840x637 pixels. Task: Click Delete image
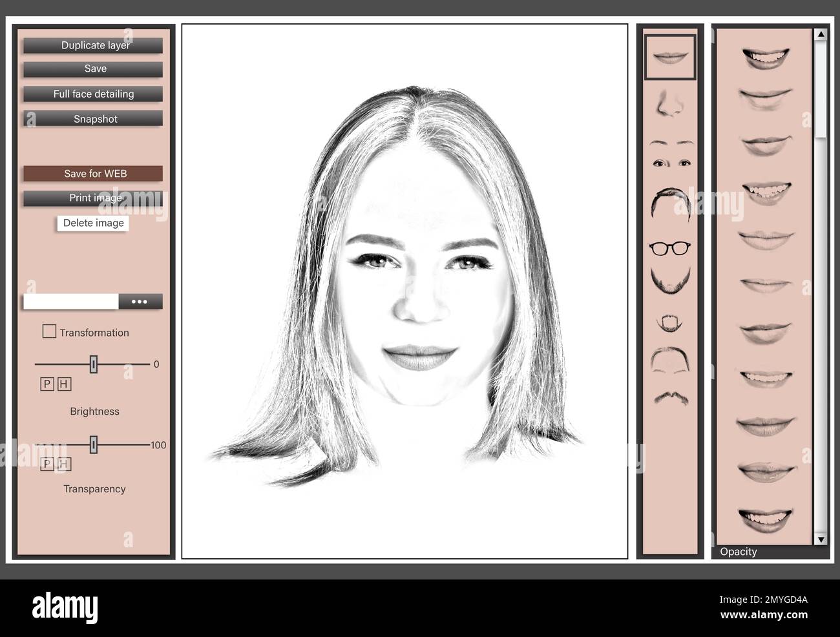pos(93,223)
